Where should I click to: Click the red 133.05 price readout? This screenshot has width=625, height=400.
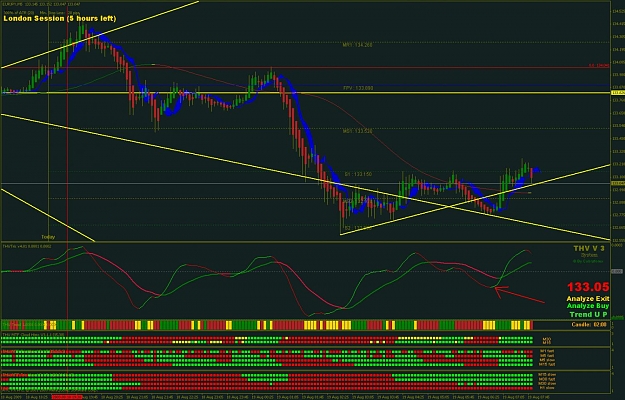pos(588,287)
